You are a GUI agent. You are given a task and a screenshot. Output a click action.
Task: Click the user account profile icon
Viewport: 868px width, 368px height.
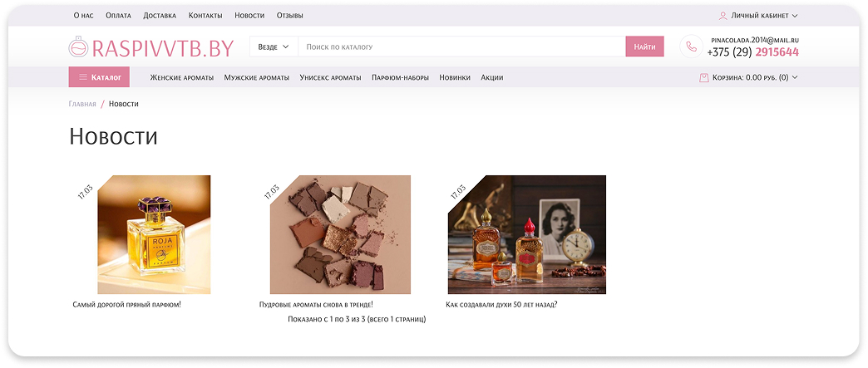point(723,15)
